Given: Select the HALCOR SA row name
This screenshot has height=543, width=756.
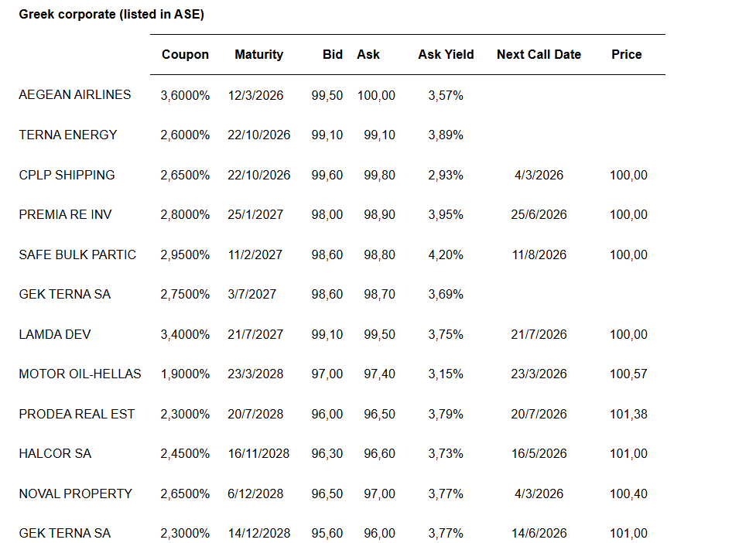Looking at the screenshot, I should pos(55,454).
